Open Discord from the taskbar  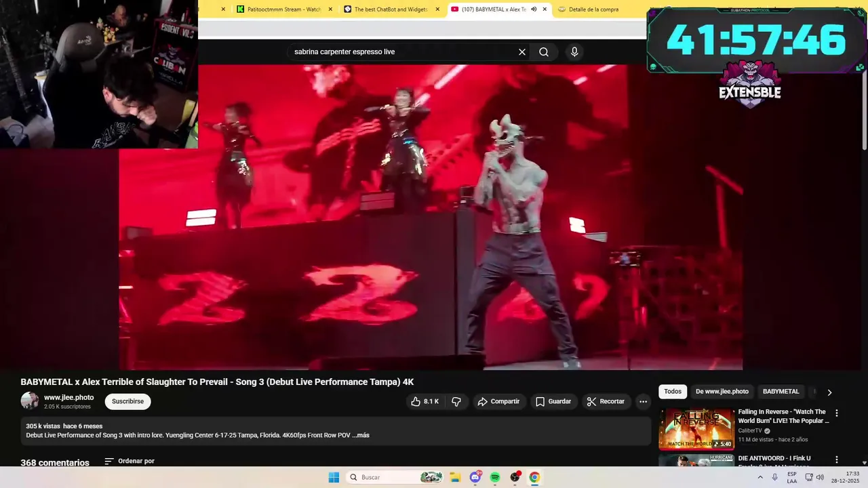(475, 478)
